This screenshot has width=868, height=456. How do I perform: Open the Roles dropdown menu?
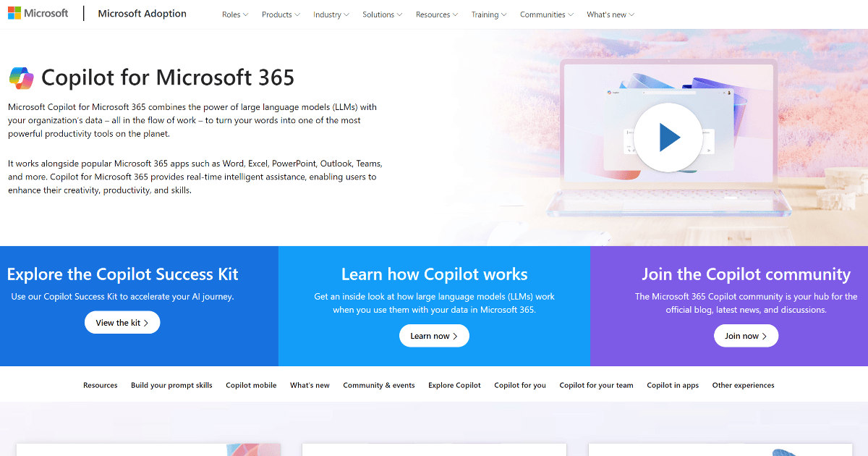click(234, 14)
